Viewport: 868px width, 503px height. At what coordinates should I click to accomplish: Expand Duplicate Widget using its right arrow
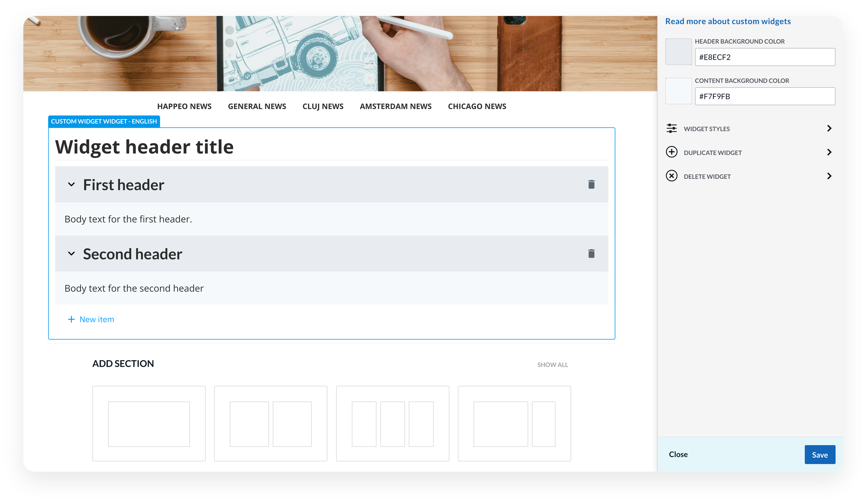(x=829, y=152)
